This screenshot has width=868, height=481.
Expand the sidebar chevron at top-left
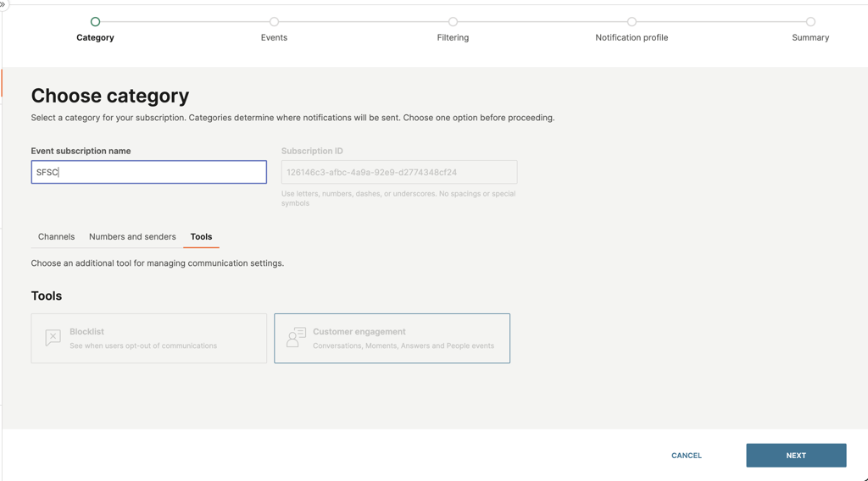coord(3,4)
